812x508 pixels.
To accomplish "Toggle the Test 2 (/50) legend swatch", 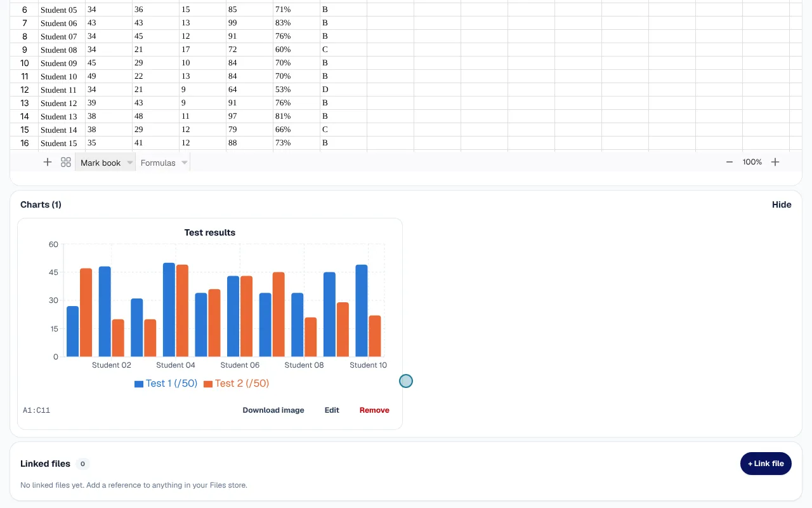I will (208, 384).
